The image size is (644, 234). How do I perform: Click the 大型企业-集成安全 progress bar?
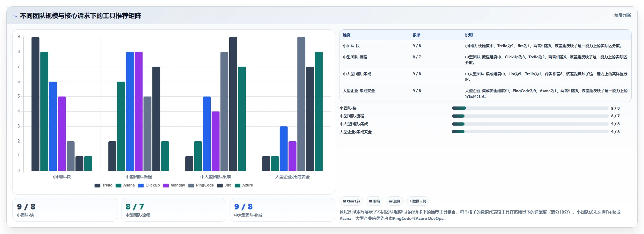(x=530, y=132)
